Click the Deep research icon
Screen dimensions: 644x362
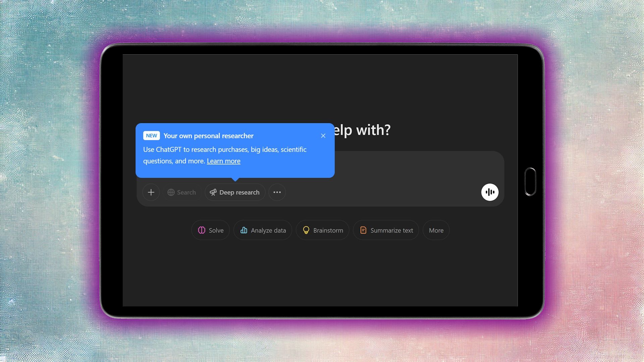point(213,192)
